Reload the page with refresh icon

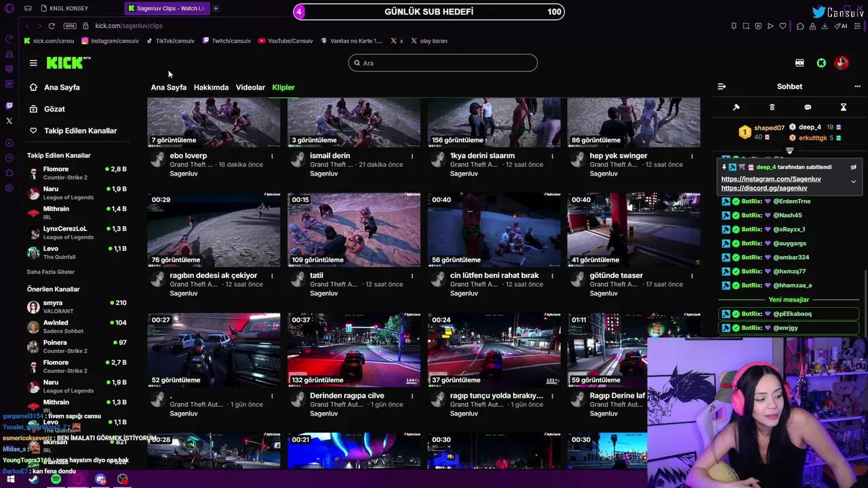(52, 26)
